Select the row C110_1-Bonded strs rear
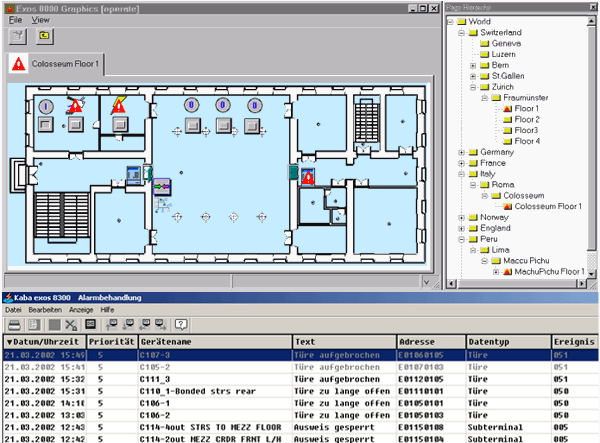 [x=300, y=391]
